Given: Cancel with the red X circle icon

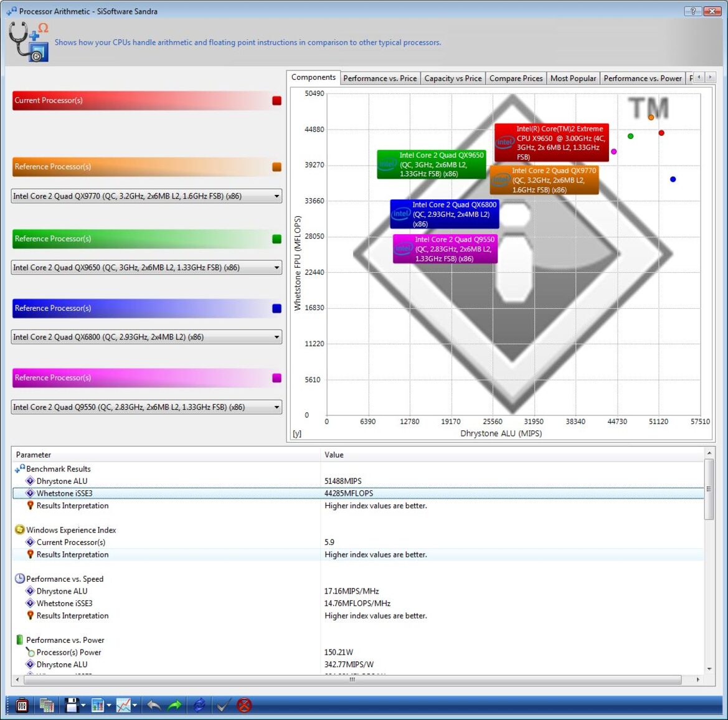Looking at the screenshot, I should click(x=244, y=705).
